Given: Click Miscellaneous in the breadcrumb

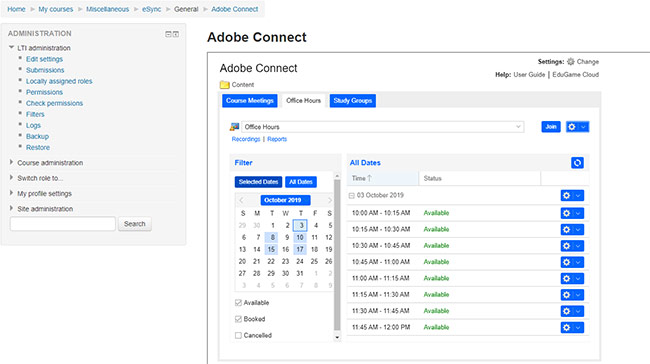Looking at the screenshot, I should 107,9.
